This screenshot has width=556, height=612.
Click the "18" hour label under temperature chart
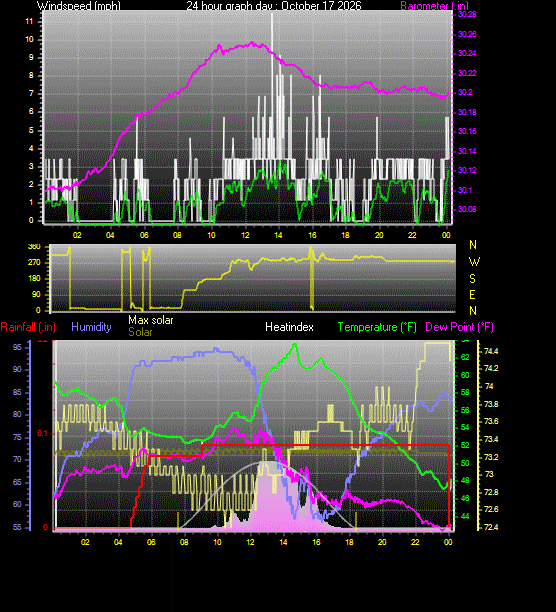pos(349,542)
